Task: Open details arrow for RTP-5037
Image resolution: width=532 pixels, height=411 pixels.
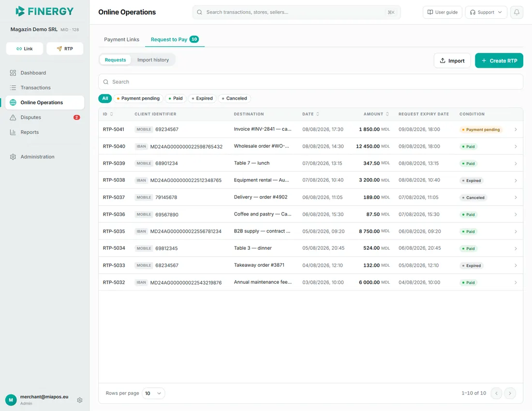Action: 516,198
